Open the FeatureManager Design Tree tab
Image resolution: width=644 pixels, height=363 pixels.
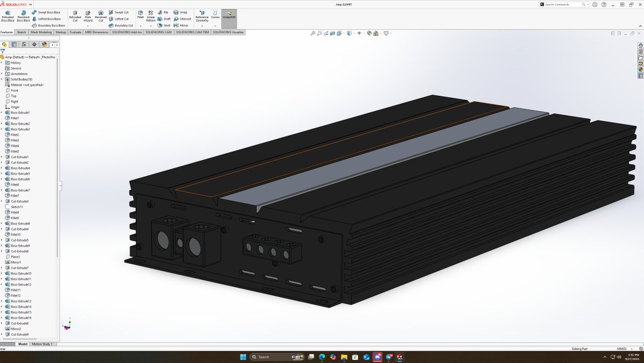[4, 45]
